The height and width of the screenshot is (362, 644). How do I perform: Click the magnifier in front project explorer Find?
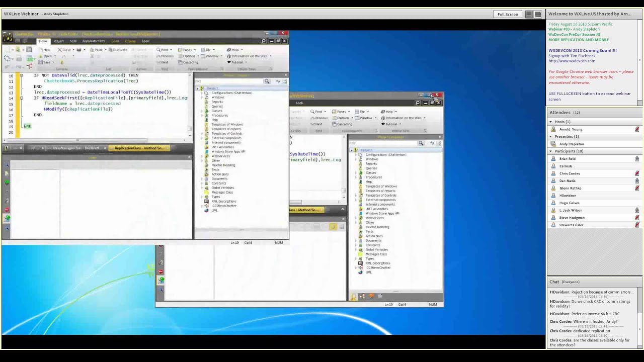[267, 81]
